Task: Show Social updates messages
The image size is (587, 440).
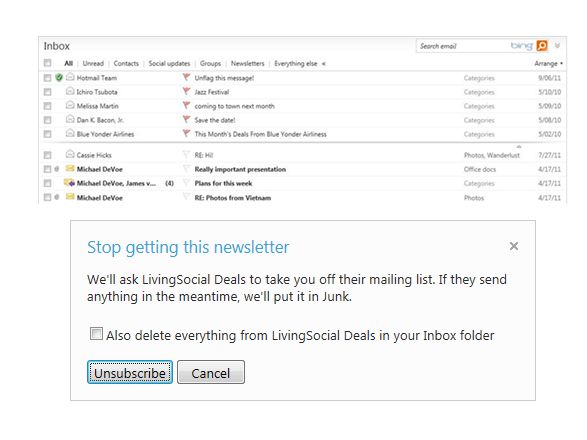Action: 169,63
